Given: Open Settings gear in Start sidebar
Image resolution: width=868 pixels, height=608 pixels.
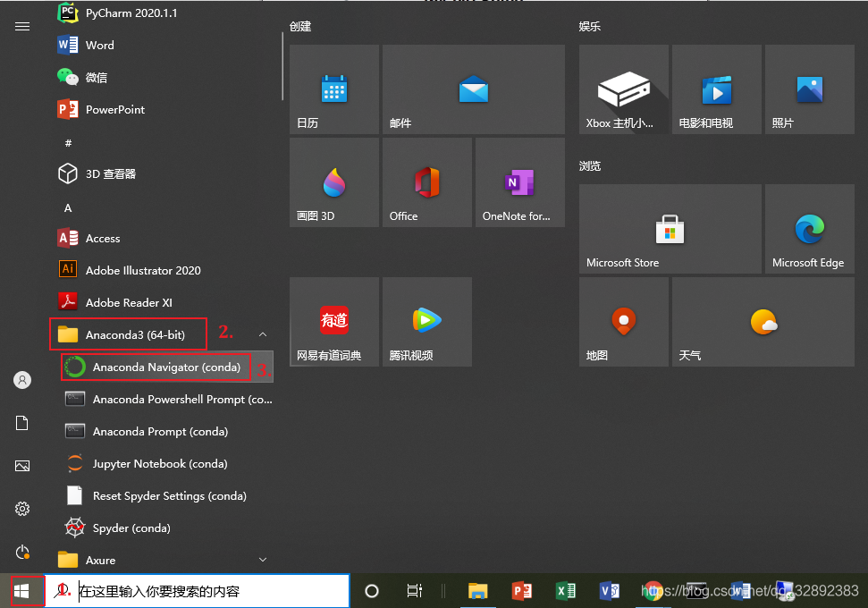Looking at the screenshot, I should click(22, 509).
